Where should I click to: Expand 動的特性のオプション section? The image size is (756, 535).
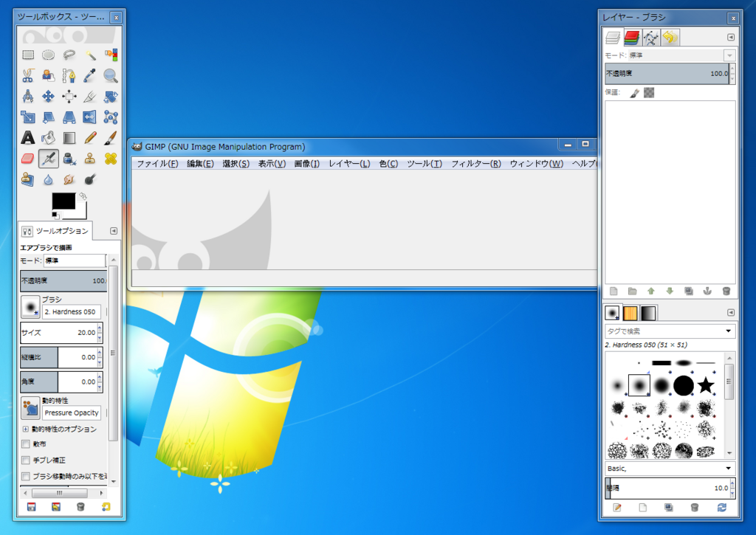26,429
